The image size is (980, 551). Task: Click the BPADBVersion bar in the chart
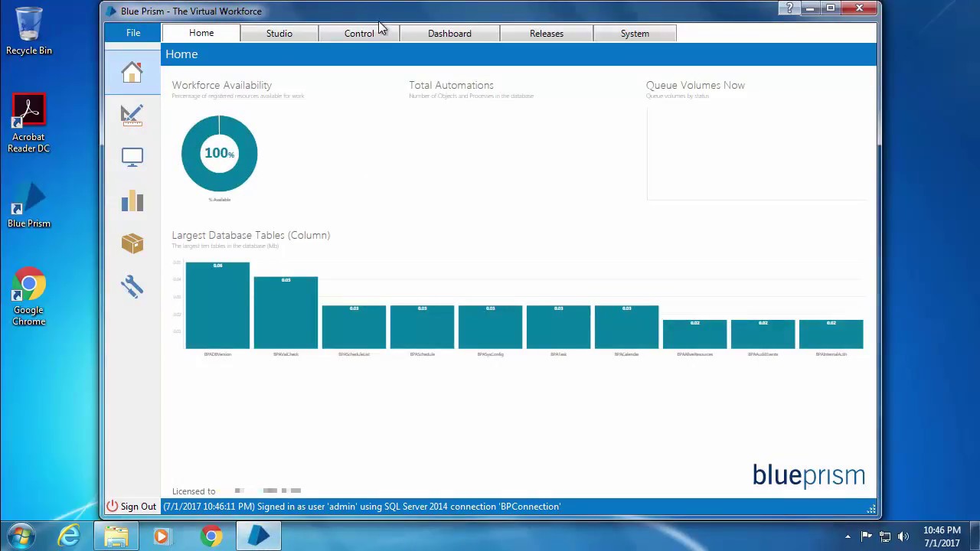(217, 305)
